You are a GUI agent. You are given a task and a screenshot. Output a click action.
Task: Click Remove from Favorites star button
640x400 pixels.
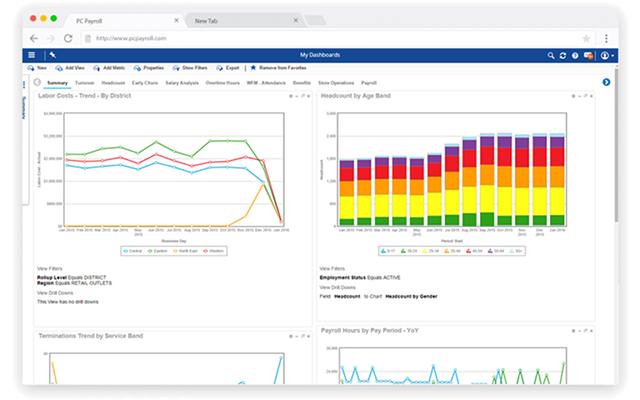pos(278,68)
